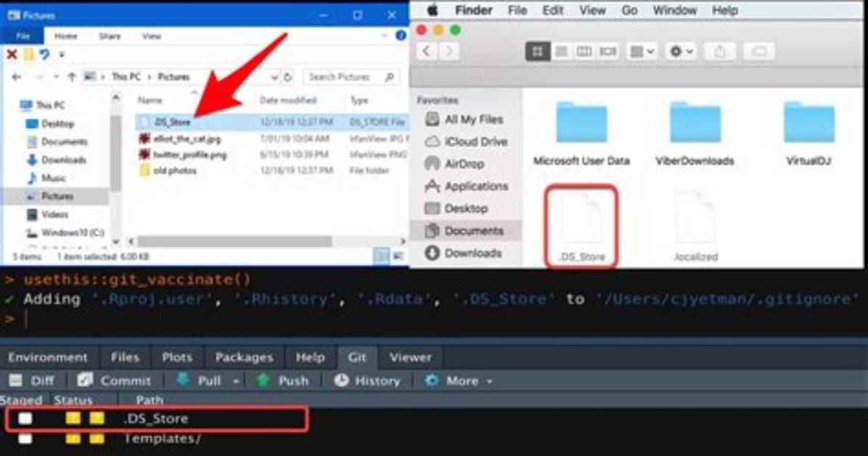
Task: Click the Explorer horizontal scrollbar
Action: [x=234, y=242]
